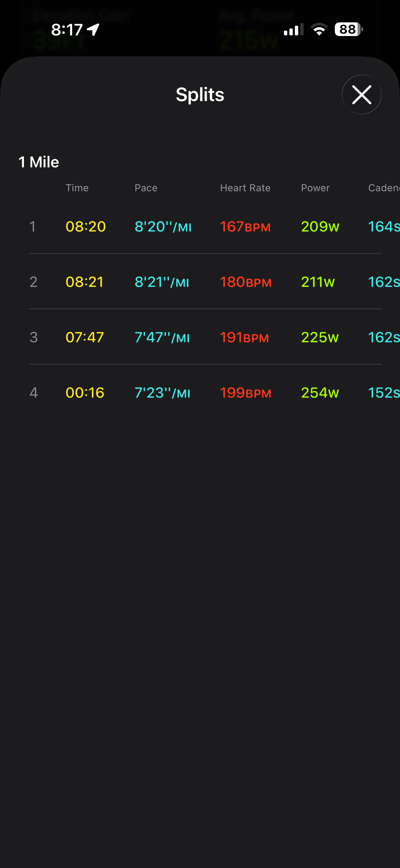Tap split 1 power 209W value
The image size is (400, 868).
point(320,226)
